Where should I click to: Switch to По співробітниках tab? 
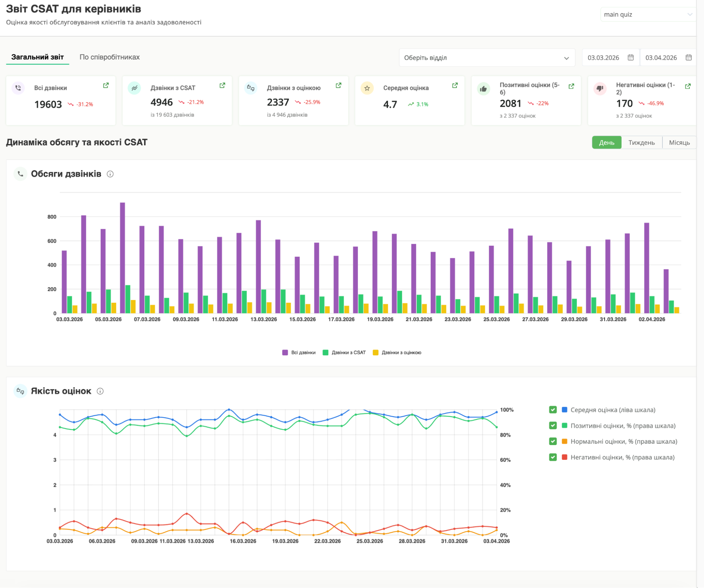[110, 57]
